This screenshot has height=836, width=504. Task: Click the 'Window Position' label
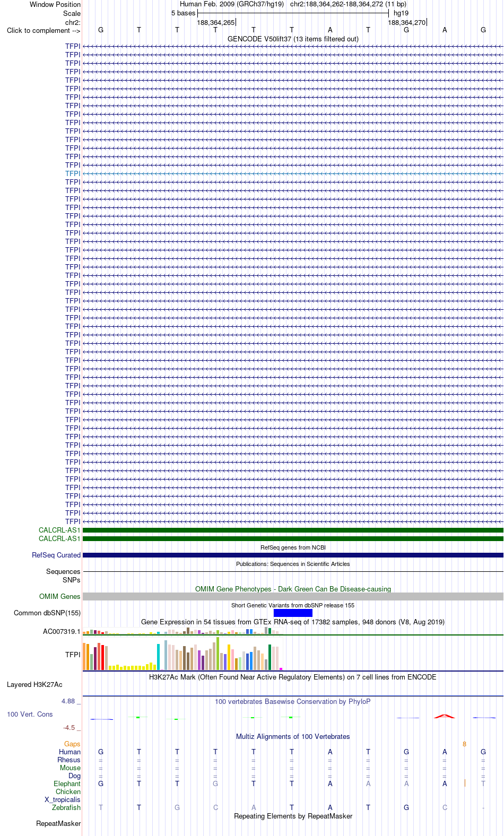55,4
